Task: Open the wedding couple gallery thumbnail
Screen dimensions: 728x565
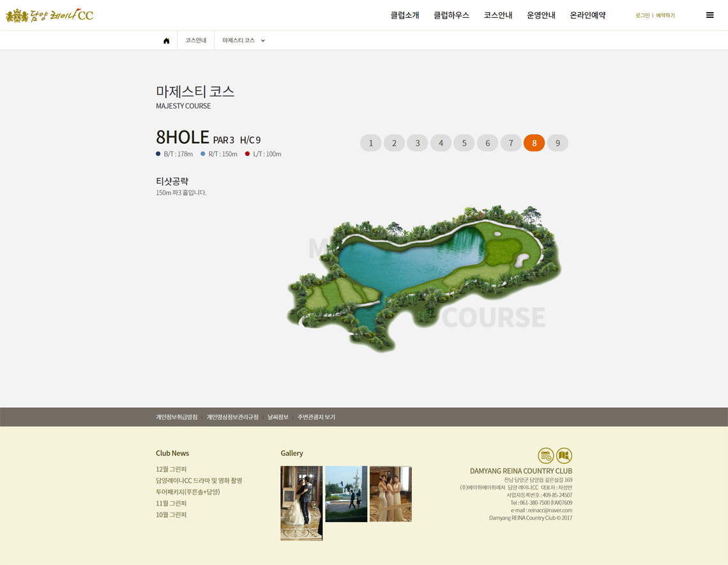Action: coord(301,503)
